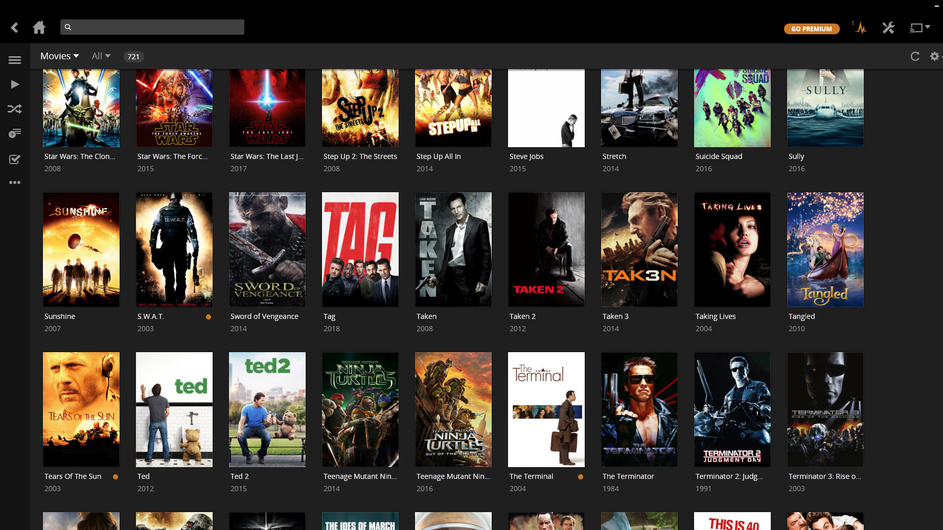Open the Terminator 2: Judgment Day poster

[x=732, y=410]
